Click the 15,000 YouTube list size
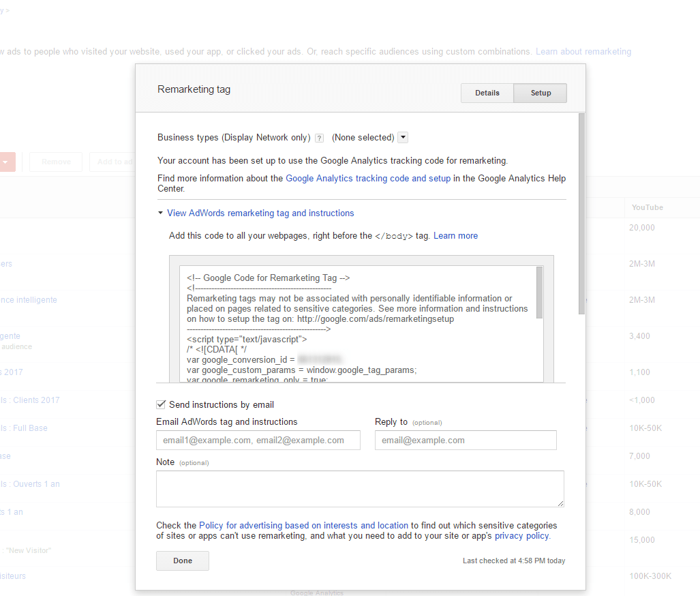Screen dimensions: 700x596 tap(641, 539)
